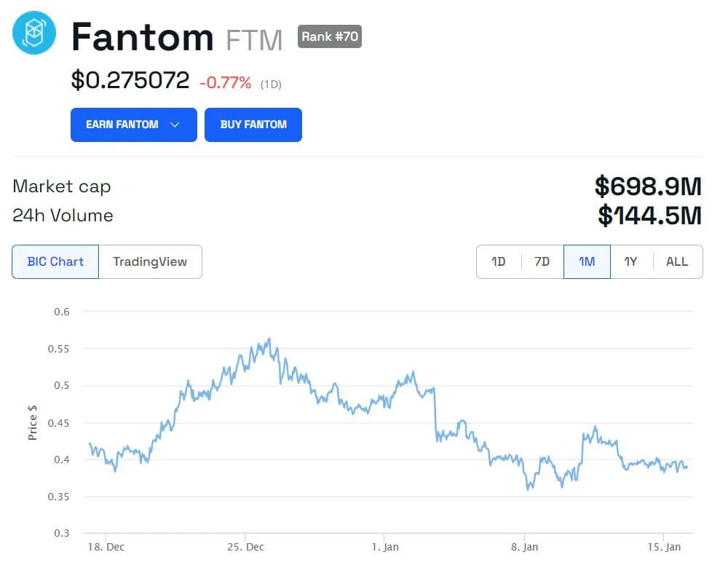The width and height of the screenshot is (728, 576).
Task: Click the Rank #70 badge
Action: [330, 36]
